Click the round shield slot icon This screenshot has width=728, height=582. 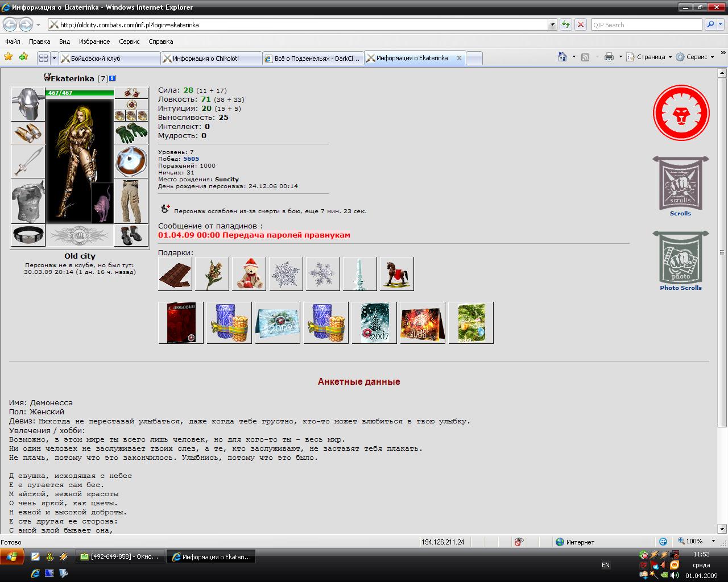[132, 161]
